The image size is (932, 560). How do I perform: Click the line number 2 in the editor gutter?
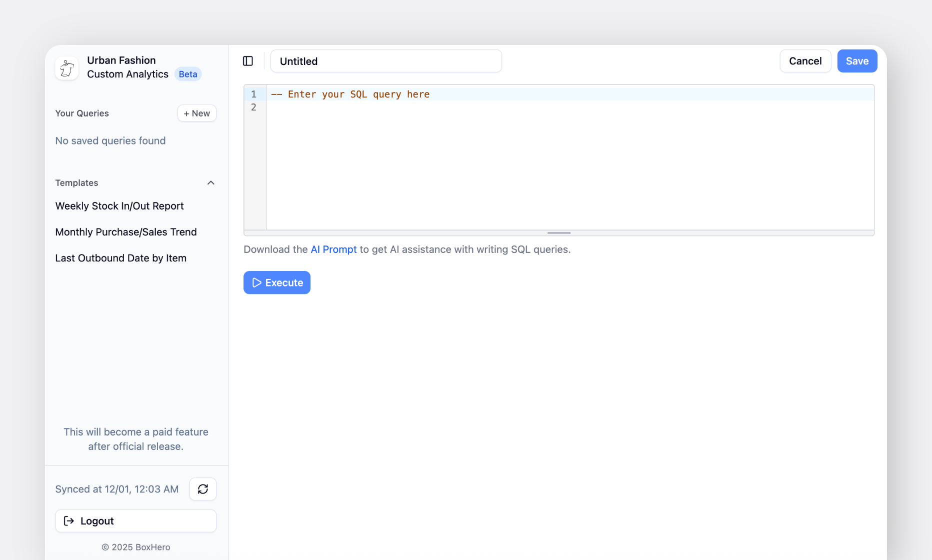coord(253,107)
